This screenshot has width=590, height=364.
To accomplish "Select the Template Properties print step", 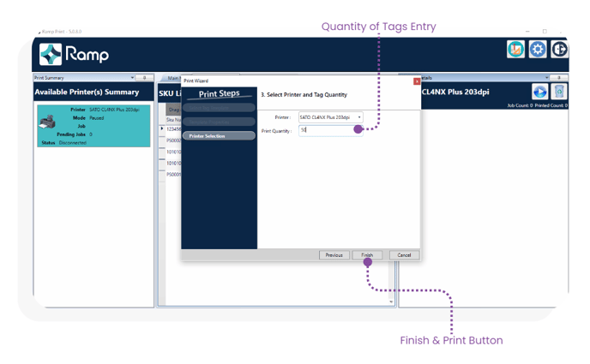I will pyautogui.click(x=219, y=122).
